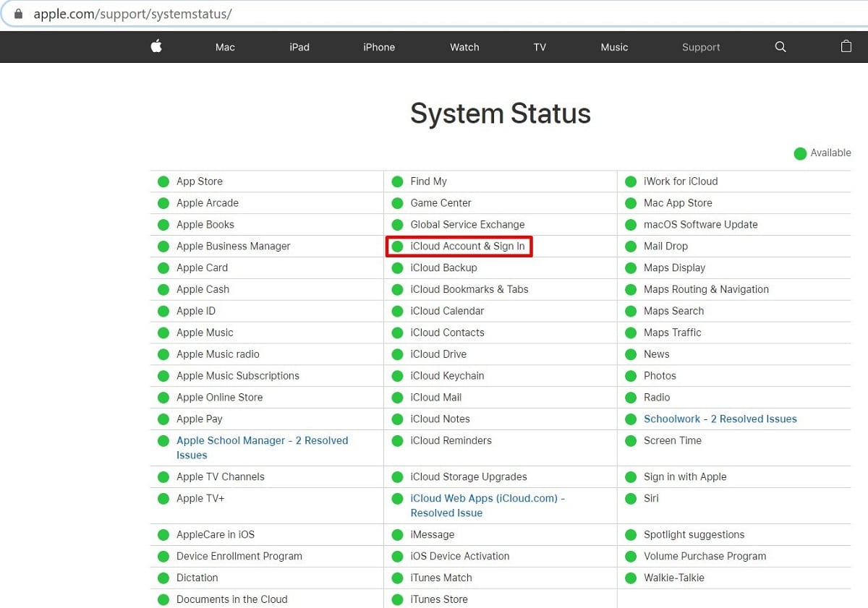The width and height of the screenshot is (868, 608).
Task: Click the Sign in with Apple entry
Action: [685, 476]
